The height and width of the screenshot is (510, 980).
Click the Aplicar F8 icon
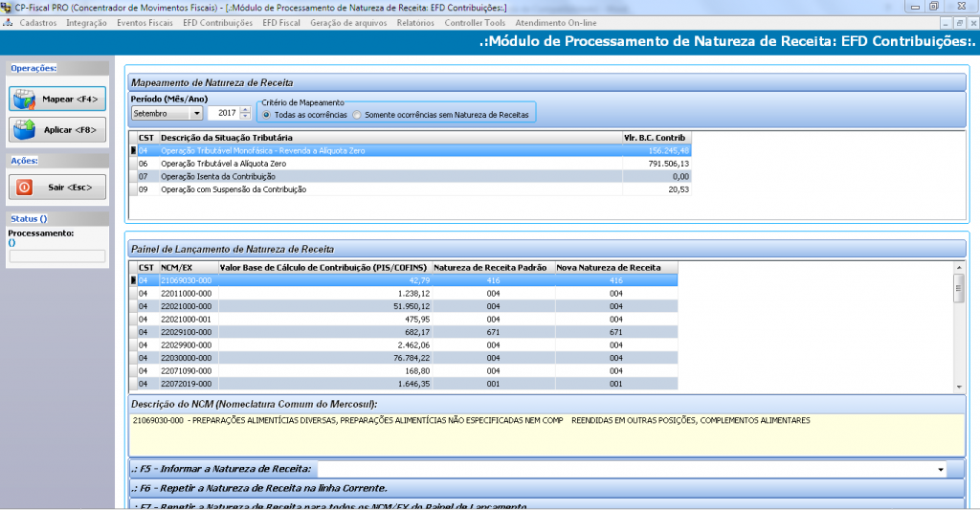point(25,130)
